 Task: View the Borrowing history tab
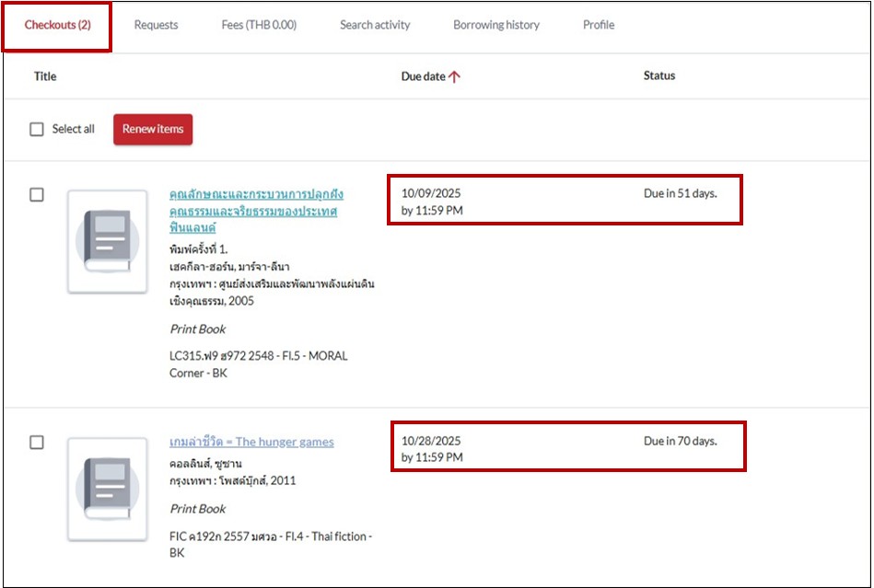click(x=496, y=26)
